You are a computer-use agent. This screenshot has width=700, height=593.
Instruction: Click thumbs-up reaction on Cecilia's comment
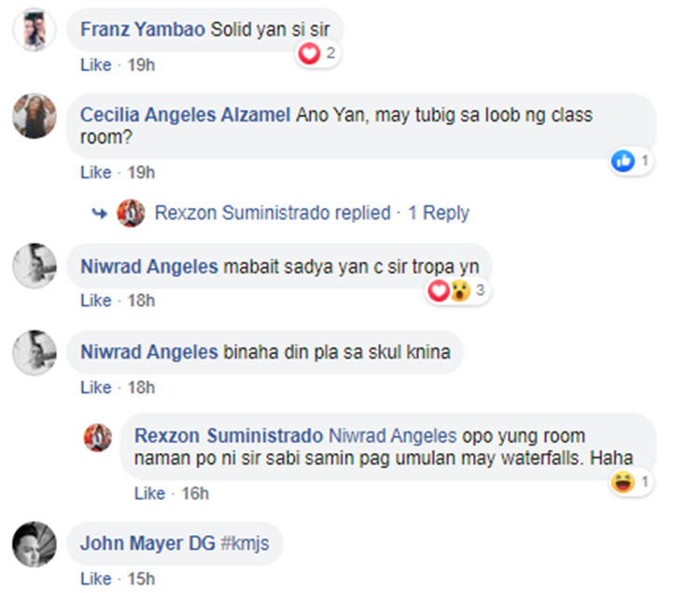coord(623,161)
